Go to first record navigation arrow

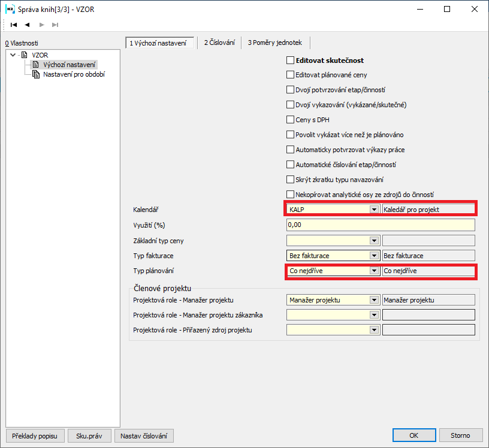click(14, 25)
